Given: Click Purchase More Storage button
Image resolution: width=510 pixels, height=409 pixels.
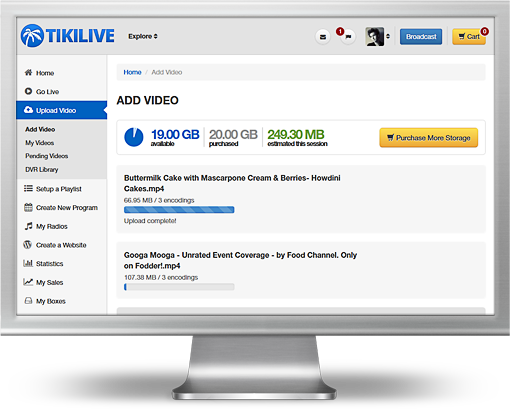Looking at the screenshot, I should tap(429, 138).
